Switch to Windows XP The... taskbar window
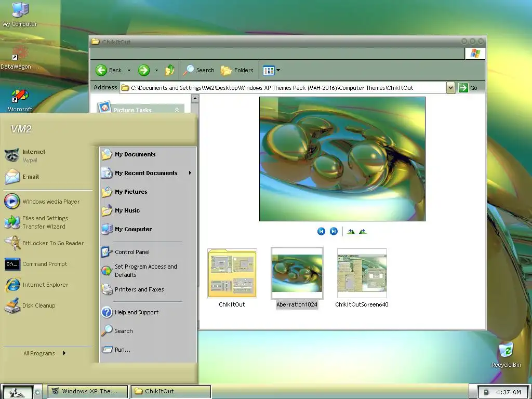Viewport: 532px width, 399px height. point(87,392)
